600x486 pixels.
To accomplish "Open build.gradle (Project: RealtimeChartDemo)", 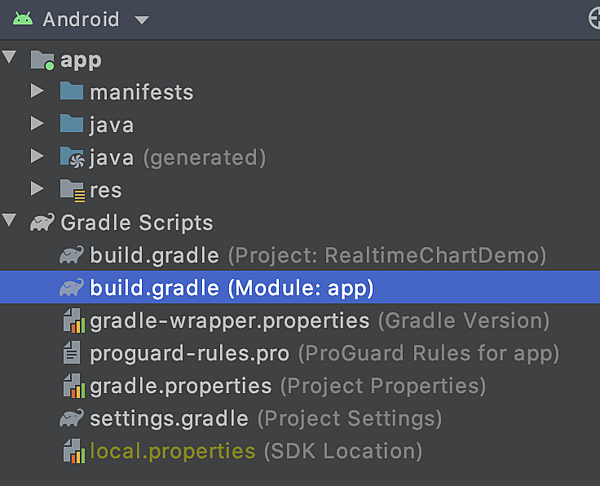I will (x=318, y=255).
